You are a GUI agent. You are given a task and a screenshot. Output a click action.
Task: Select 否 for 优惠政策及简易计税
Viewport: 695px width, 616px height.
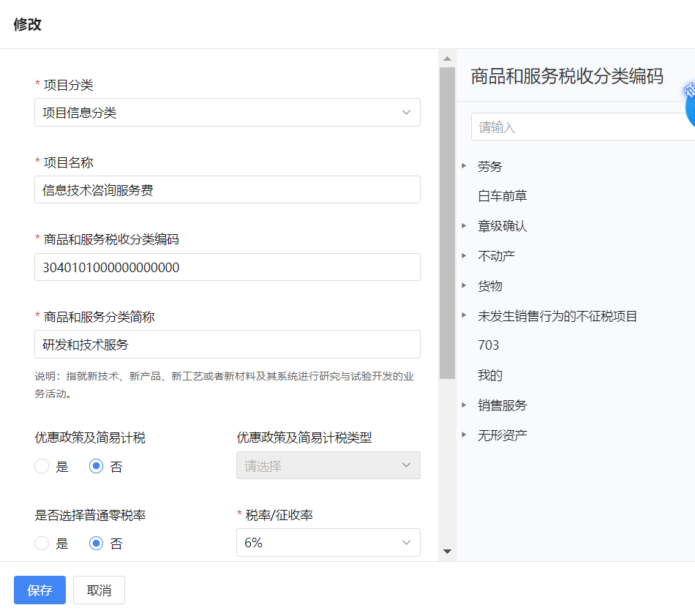click(96, 466)
